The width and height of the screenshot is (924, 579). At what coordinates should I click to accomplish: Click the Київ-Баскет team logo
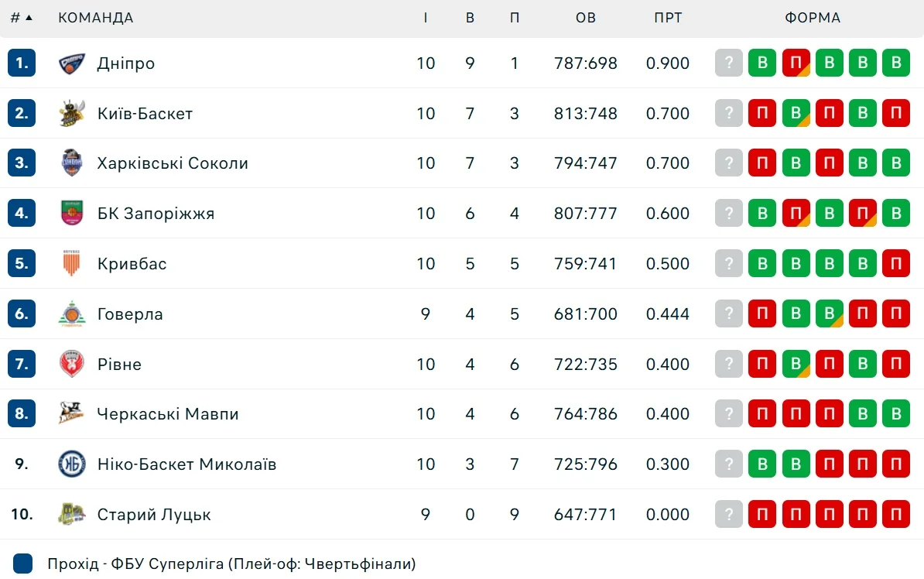(x=72, y=114)
